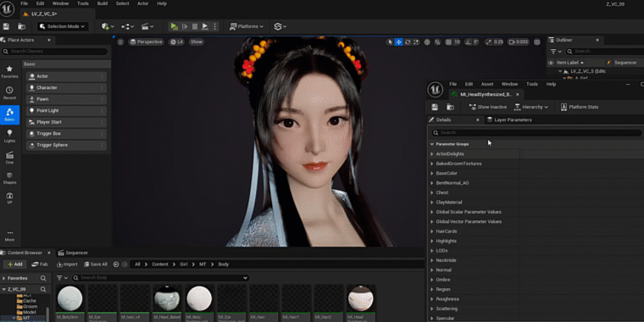
Task: Close the Place Actors panel
Action: tap(49, 40)
